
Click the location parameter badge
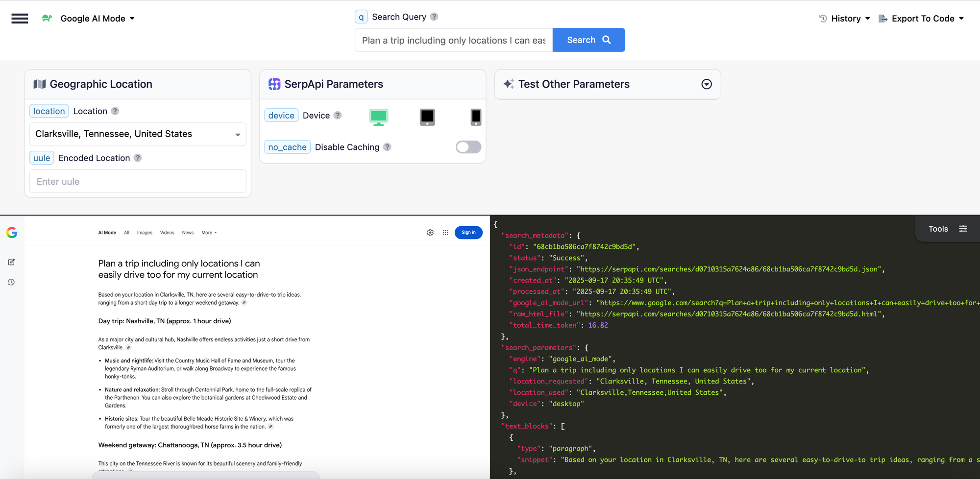tap(49, 111)
